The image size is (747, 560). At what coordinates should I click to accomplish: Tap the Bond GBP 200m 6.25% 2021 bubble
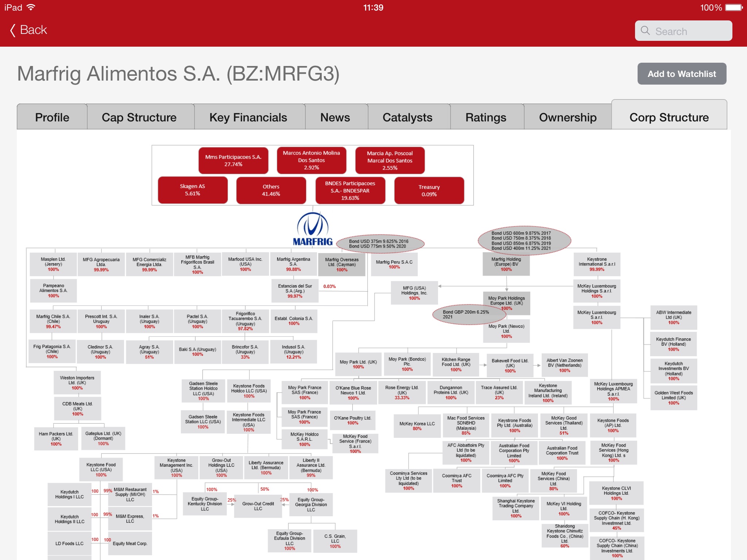[x=468, y=314]
